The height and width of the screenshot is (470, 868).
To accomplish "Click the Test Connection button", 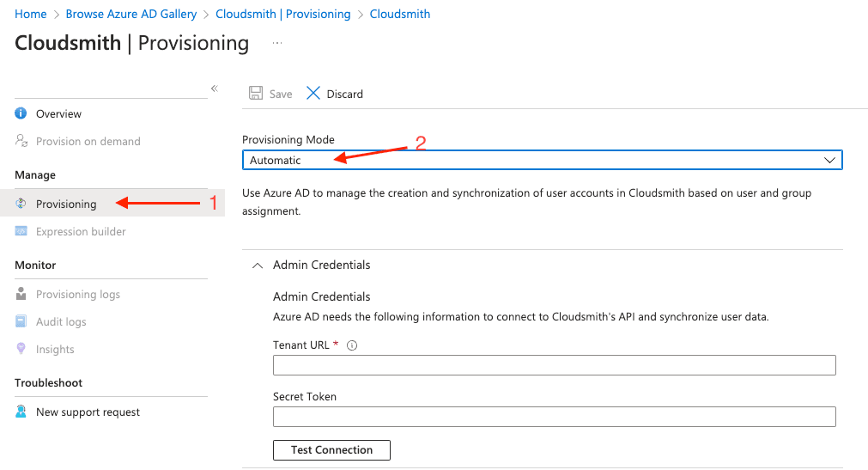I will [x=331, y=450].
